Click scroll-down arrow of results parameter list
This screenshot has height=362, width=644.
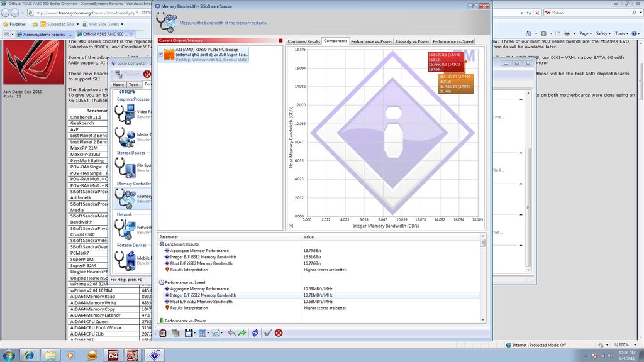click(x=483, y=320)
